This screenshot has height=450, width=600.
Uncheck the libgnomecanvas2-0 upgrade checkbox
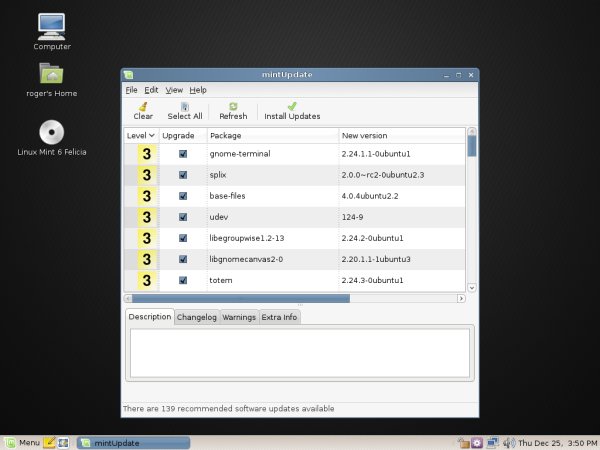pyautogui.click(x=183, y=259)
